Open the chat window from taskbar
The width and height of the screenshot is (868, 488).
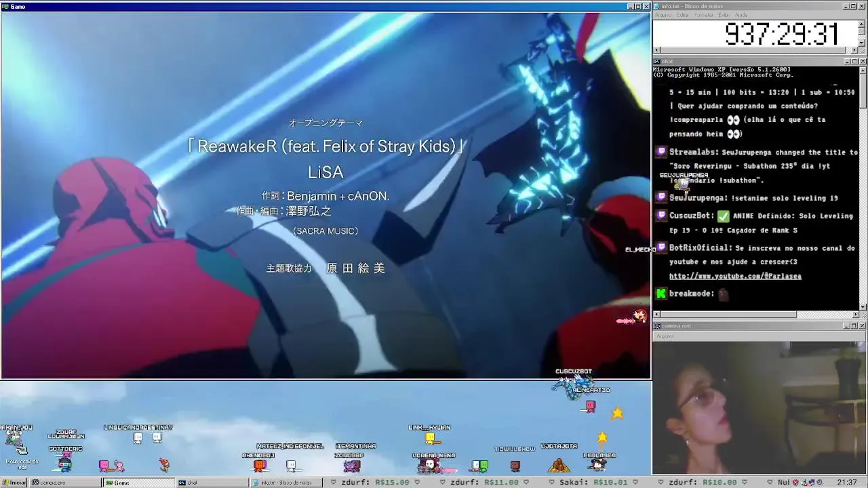tap(211, 483)
